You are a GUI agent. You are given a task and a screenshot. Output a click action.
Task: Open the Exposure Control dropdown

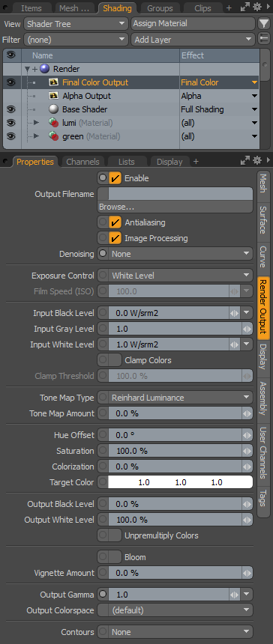tap(181, 276)
